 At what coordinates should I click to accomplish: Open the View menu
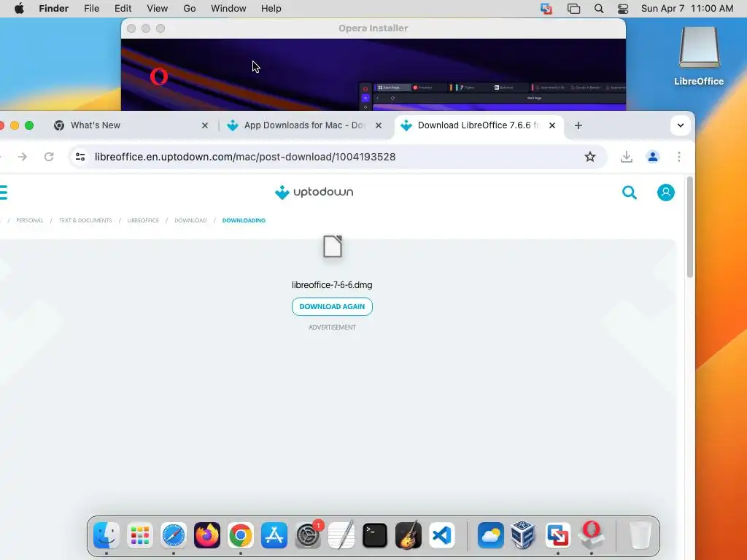(158, 9)
